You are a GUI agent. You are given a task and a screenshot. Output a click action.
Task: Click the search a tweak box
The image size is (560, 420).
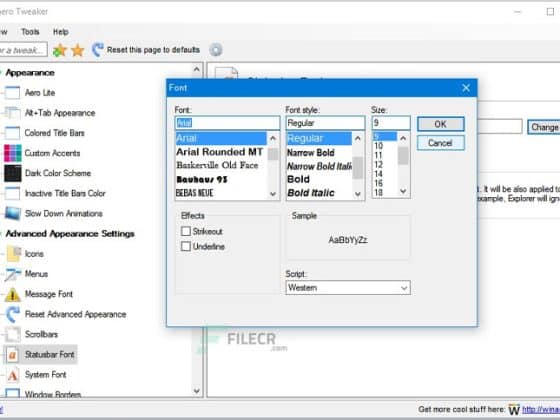(x=23, y=50)
